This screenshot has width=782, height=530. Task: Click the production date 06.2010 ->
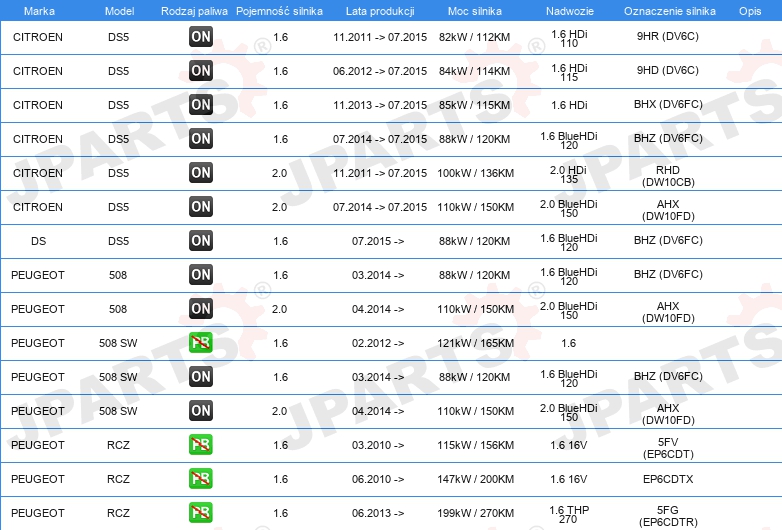click(x=378, y=479)
